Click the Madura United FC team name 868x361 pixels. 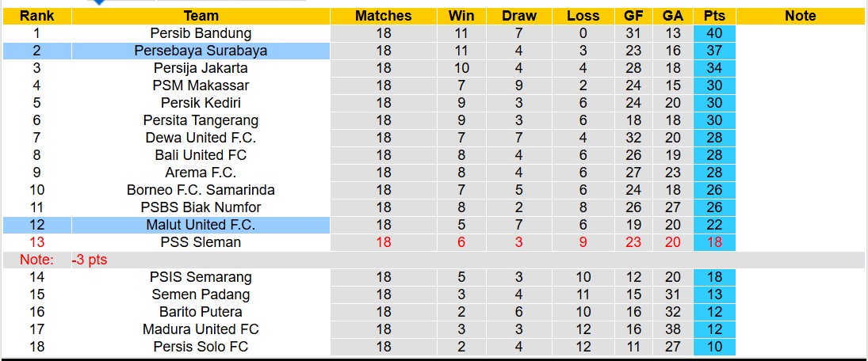pos(201,329)
